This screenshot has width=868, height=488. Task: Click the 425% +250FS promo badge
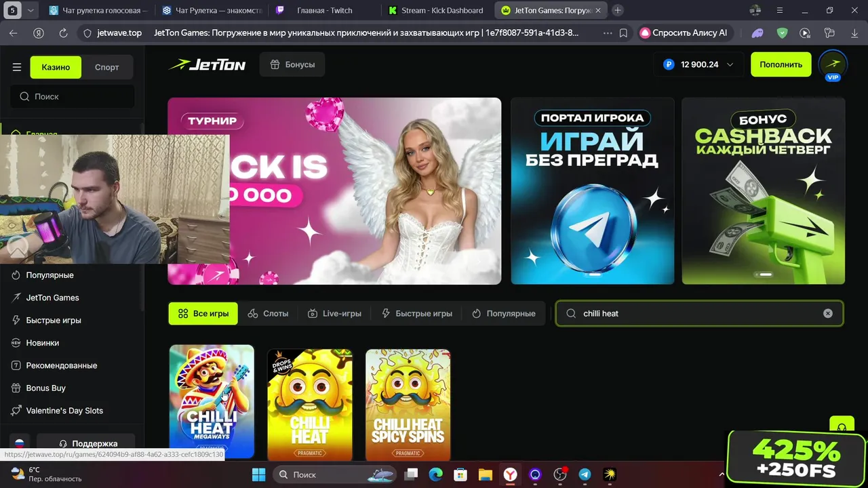pos(797,457)
